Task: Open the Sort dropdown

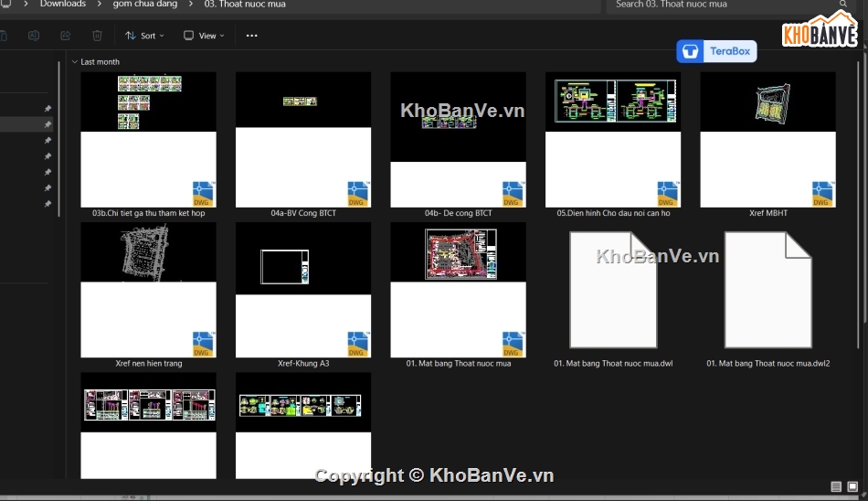Action: point(144,36)
